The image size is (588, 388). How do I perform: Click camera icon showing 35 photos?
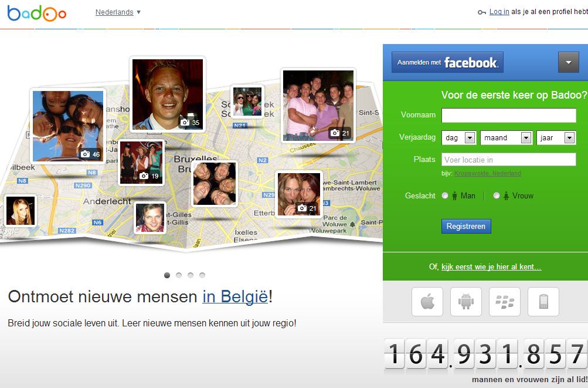point(185,123)
